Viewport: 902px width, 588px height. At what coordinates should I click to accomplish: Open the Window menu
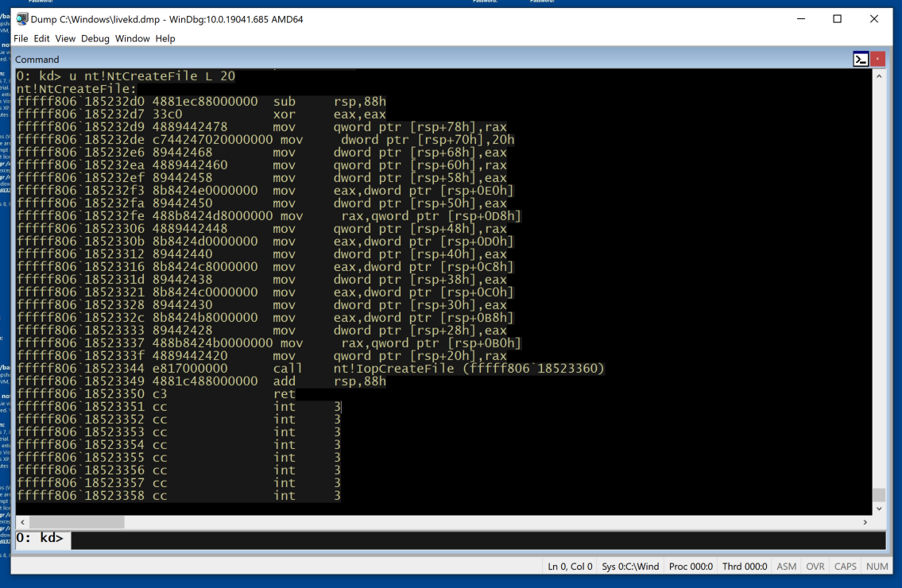(x=132, y=39)
